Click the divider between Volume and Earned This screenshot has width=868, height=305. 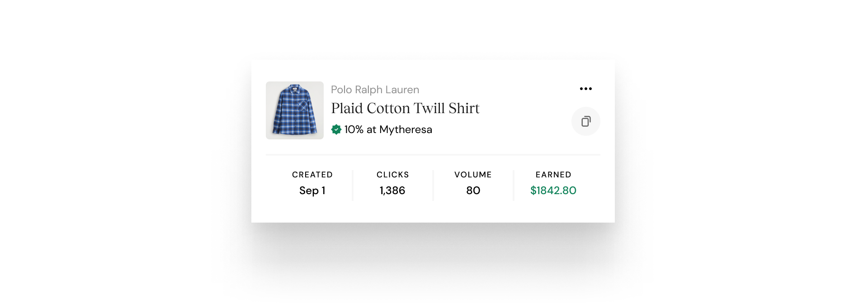tap(514, 185)
